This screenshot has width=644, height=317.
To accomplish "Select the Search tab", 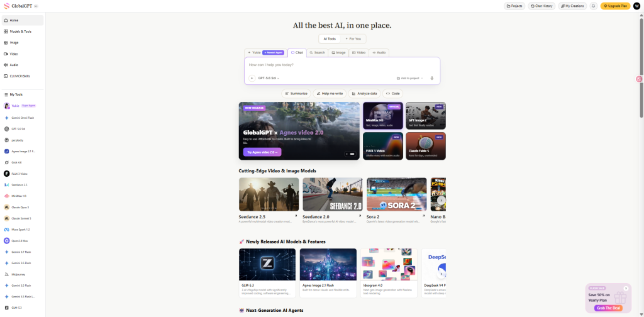I will (317, 53).
